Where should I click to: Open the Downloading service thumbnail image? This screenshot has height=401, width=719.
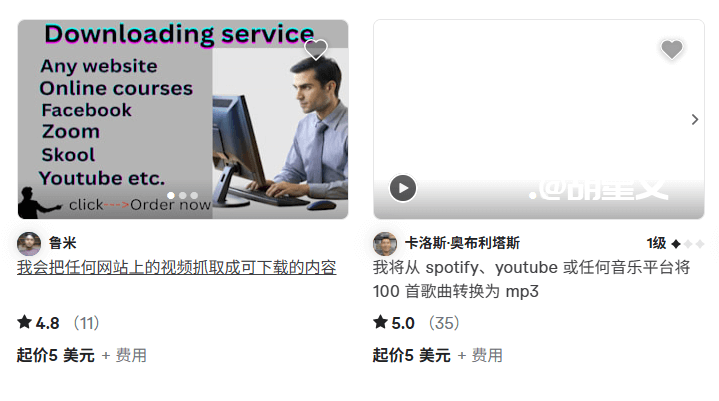pyautogui.click(x=183, y=119)
